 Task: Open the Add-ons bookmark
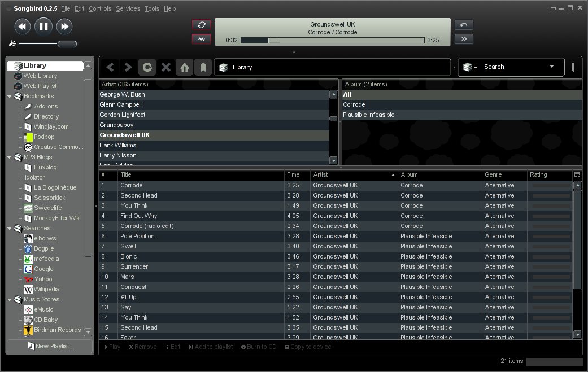tap(45, 106)
